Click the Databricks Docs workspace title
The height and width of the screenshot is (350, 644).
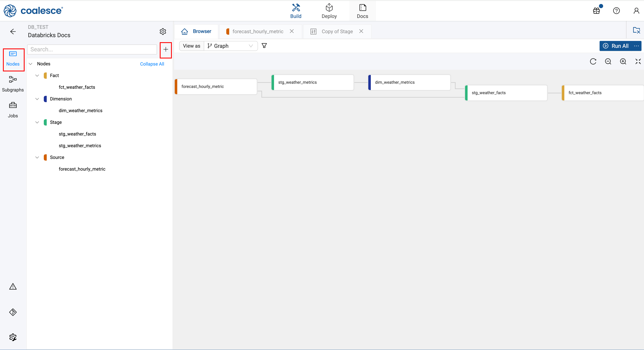(49, 35)
